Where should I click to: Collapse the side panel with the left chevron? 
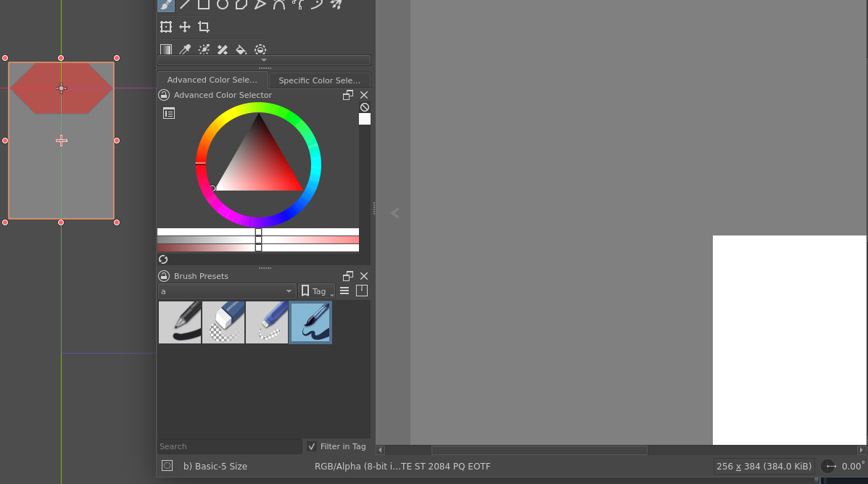(394, 213)
